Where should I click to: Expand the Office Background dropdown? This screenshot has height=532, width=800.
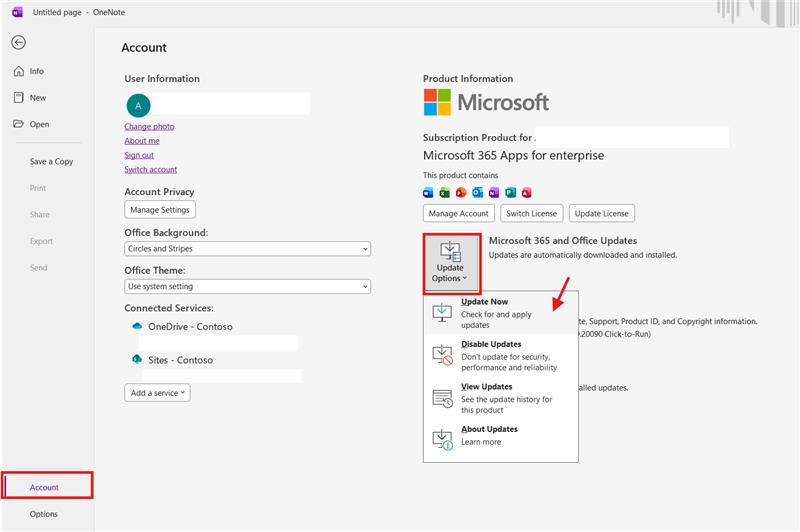[x=247, y=249]
